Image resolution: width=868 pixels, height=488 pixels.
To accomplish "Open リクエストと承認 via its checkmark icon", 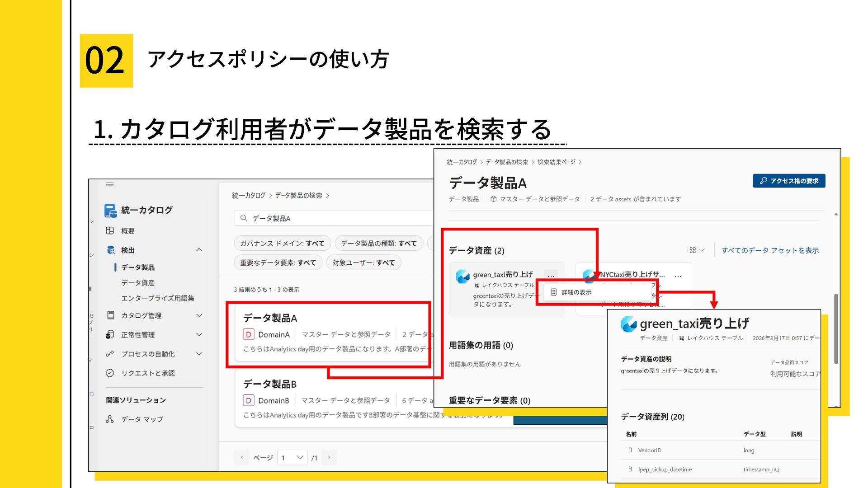I will (x=110, y=373).
